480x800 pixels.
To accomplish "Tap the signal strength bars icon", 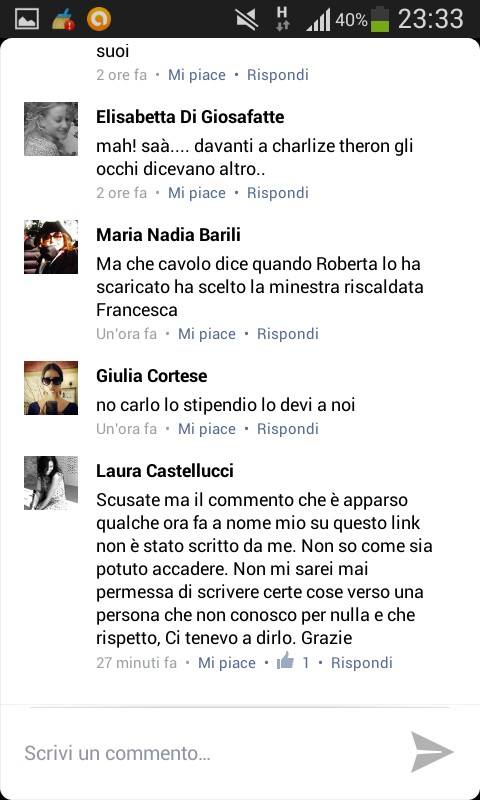I will tap(318, 20).
